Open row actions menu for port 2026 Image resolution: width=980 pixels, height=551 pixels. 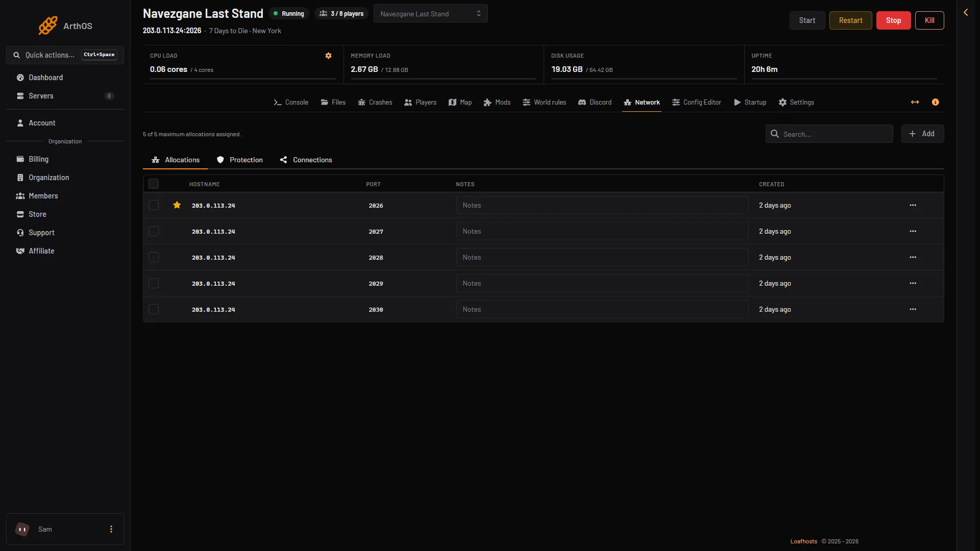coord(913,205)
